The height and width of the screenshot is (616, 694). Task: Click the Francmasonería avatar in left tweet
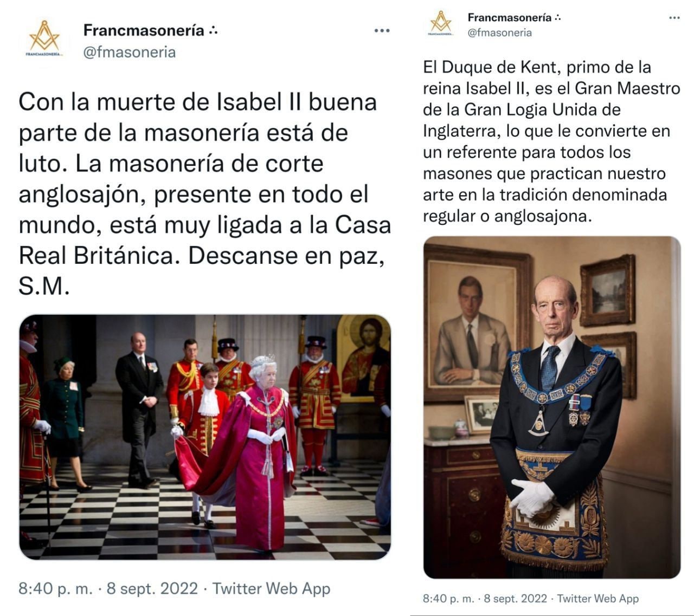pos(44,39)
